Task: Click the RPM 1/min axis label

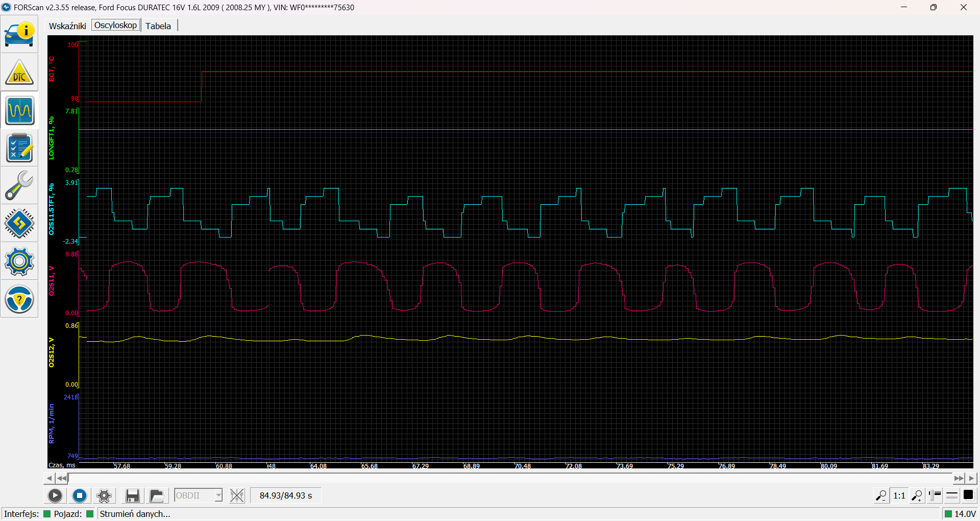Action: point(52,424)
